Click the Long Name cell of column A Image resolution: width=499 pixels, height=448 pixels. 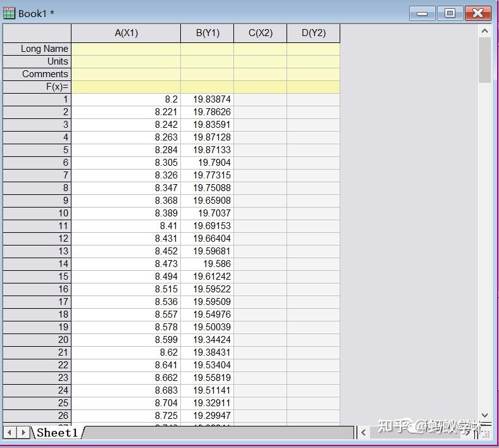tap(126, 49)
